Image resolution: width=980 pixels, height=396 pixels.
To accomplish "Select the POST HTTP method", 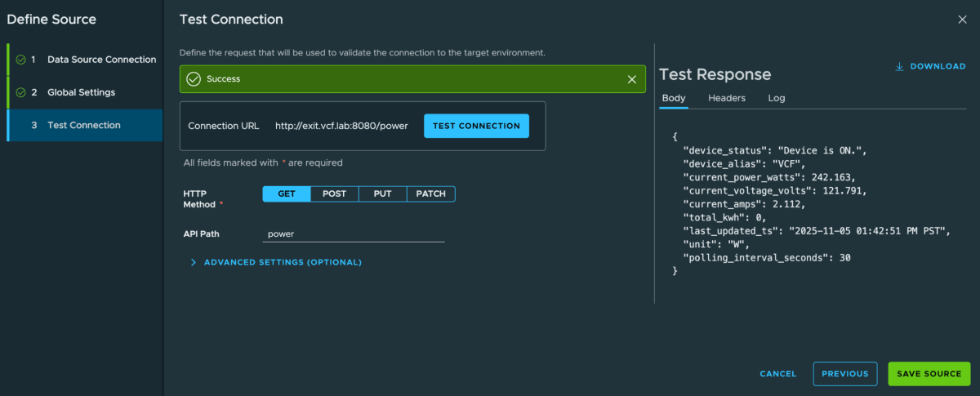I will (x=334, y=194).
